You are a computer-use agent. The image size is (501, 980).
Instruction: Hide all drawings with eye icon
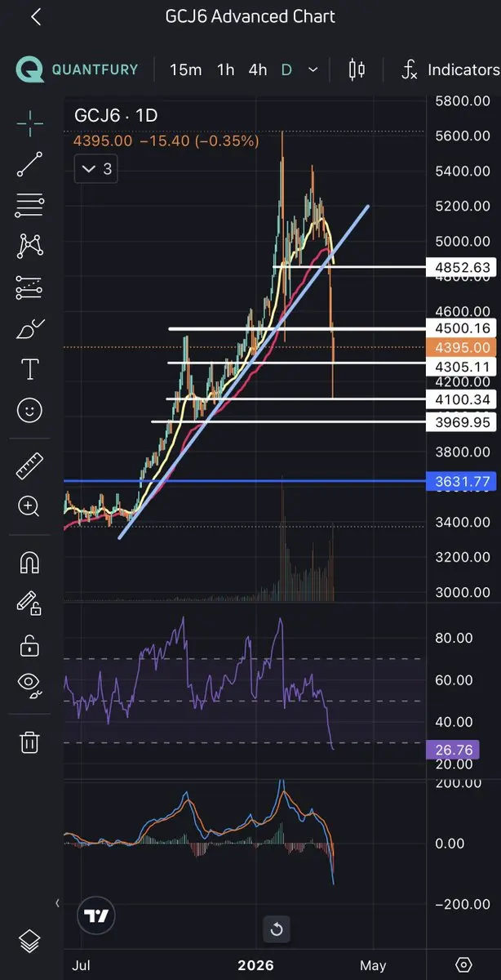29,684
